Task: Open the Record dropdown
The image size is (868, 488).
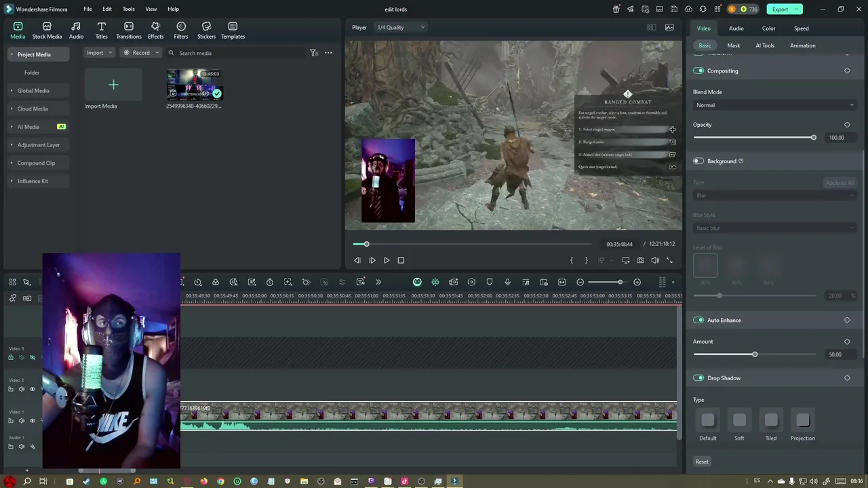Action: click(x=140, y=53)
